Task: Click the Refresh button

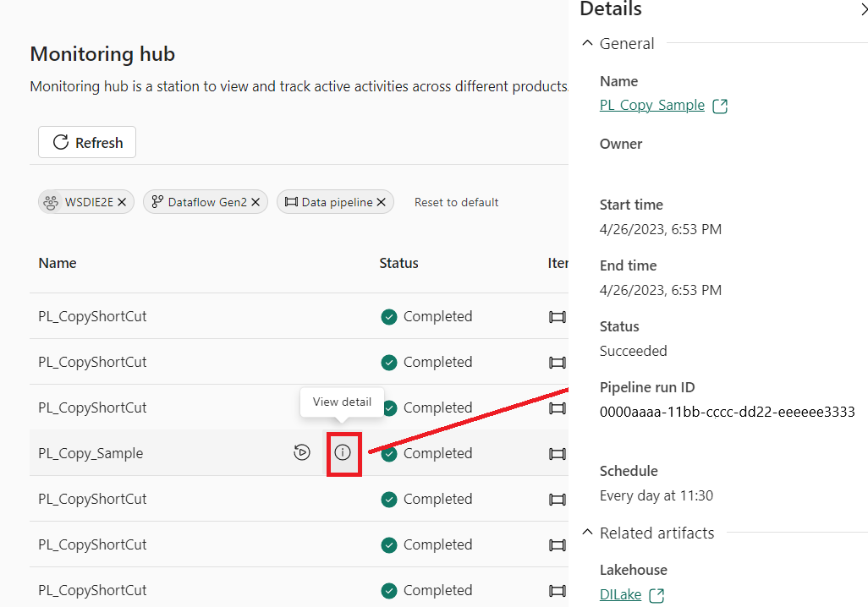Action: (x=87, y=142)
